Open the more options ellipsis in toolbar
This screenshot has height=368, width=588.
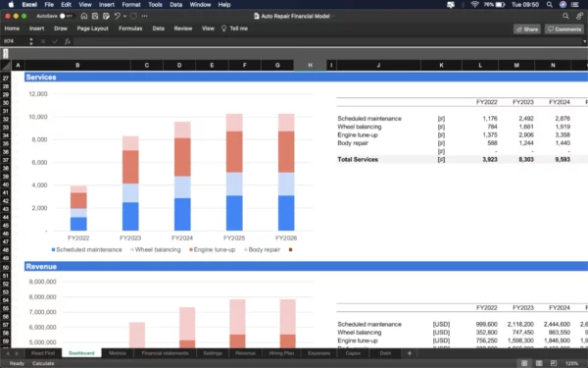(x=145, y=16)
